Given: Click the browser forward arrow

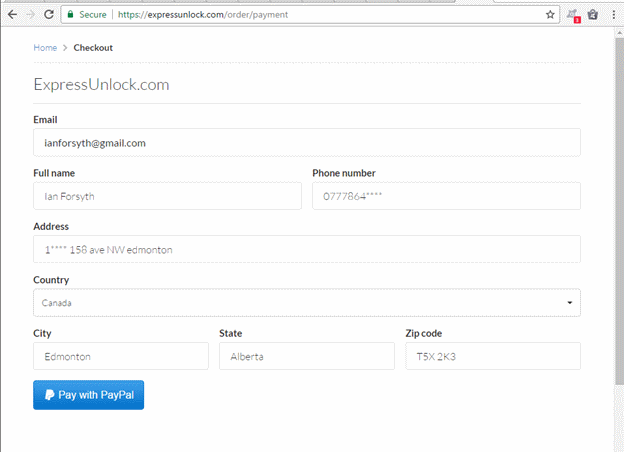Looking at the screenshot, I should click(x=31, y=15).
